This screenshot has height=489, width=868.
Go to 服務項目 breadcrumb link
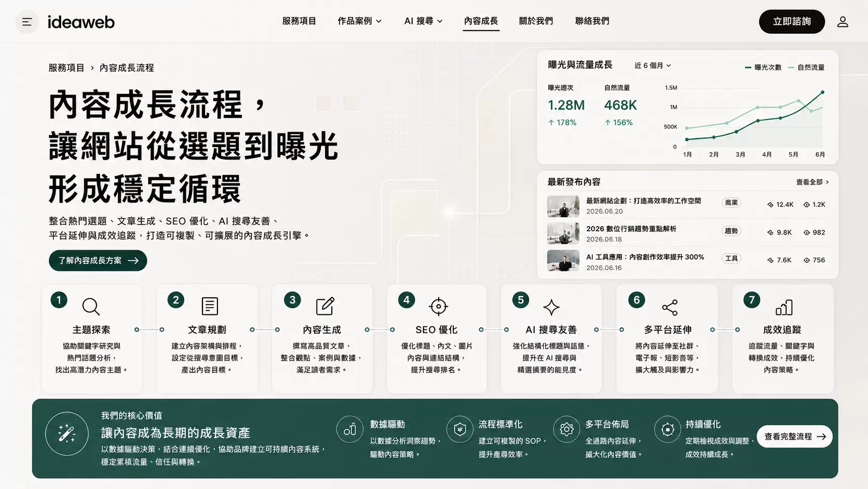66,68
